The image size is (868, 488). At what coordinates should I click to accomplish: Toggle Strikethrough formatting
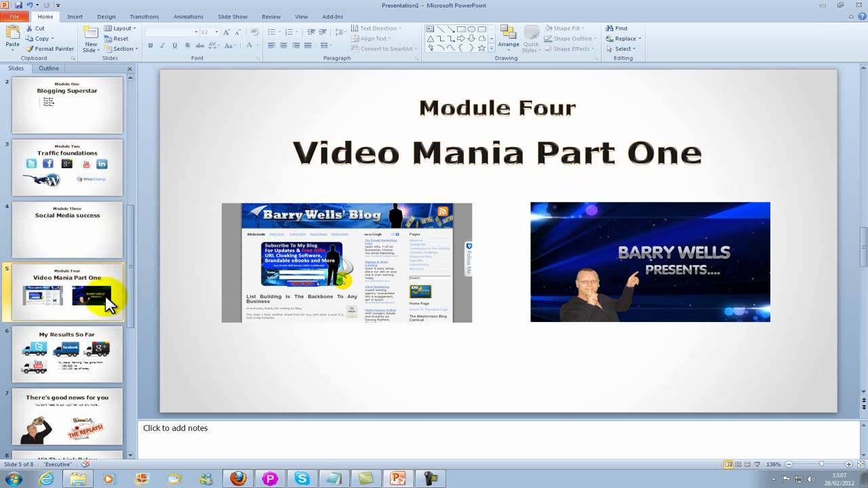pyautogui.click(x=199, y=45)
